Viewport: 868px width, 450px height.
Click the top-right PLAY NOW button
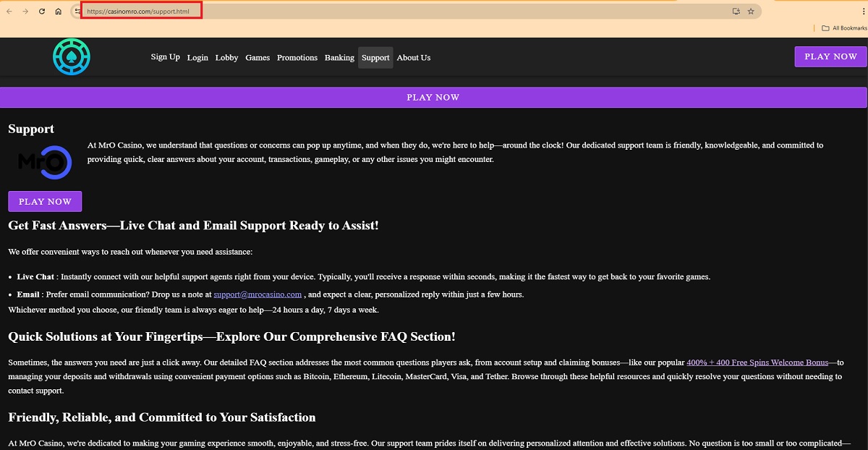(x=830, y=56)
